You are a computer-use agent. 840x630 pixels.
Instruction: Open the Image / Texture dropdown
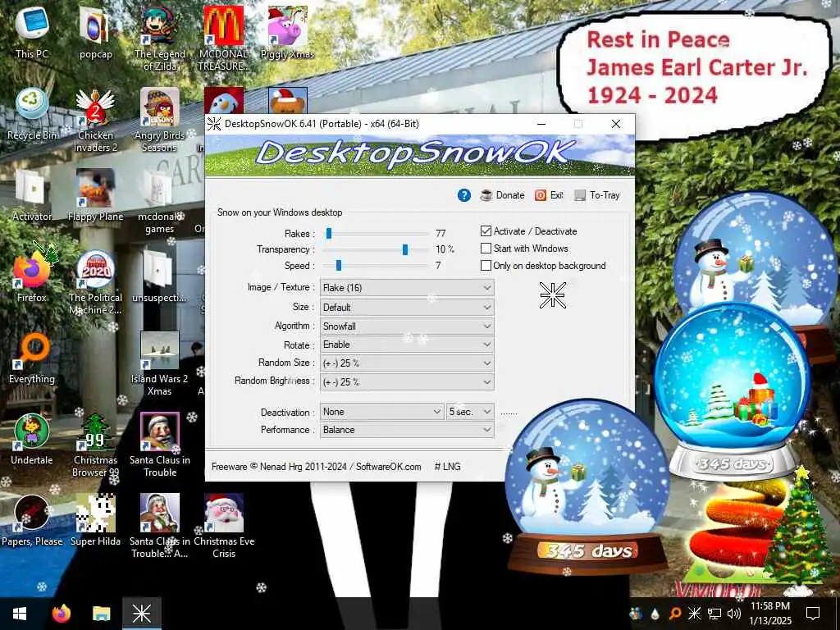tap(407, 288)
